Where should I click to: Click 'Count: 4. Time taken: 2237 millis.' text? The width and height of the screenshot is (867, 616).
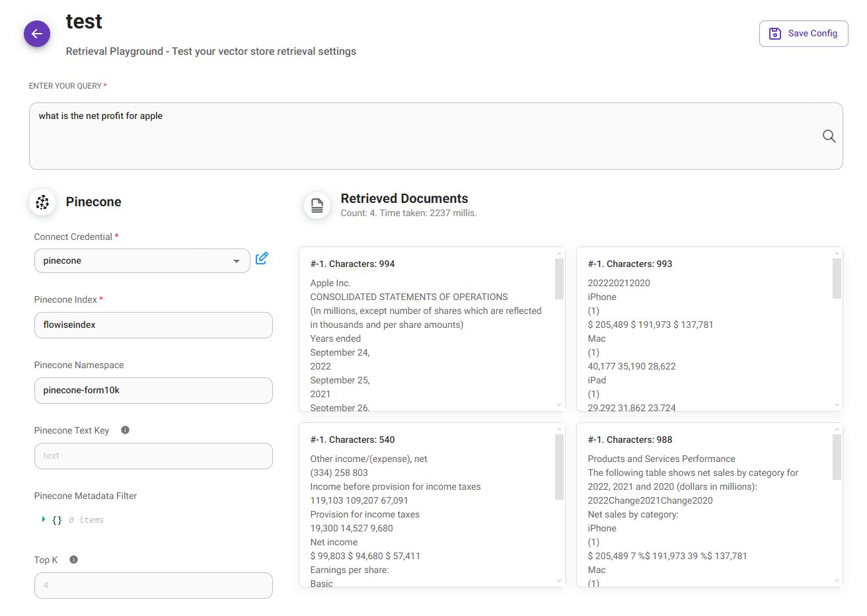[x=408, y=213]
